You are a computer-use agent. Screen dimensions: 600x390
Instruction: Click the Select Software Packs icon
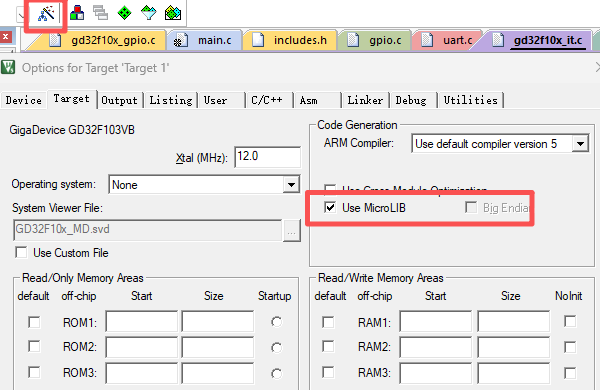pos(148,13)
